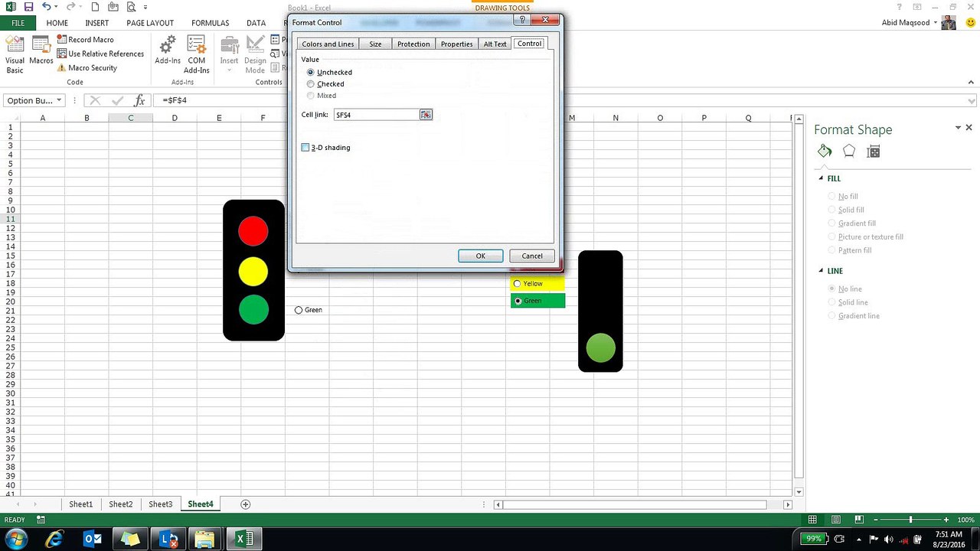Click the zoom out minus button
The width and height of the screenshot is (980, 551).
point(875,520)
